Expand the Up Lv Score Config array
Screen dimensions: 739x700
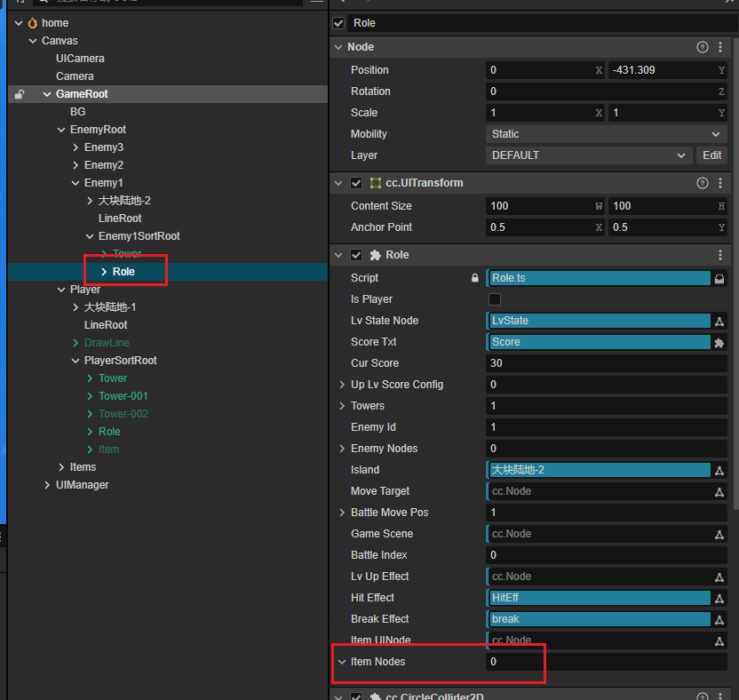click(x=342, y=385)
